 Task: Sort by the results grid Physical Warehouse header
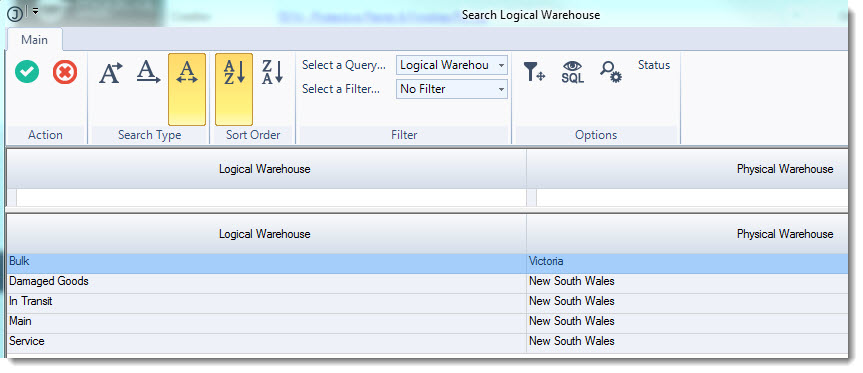coord(687,234)
